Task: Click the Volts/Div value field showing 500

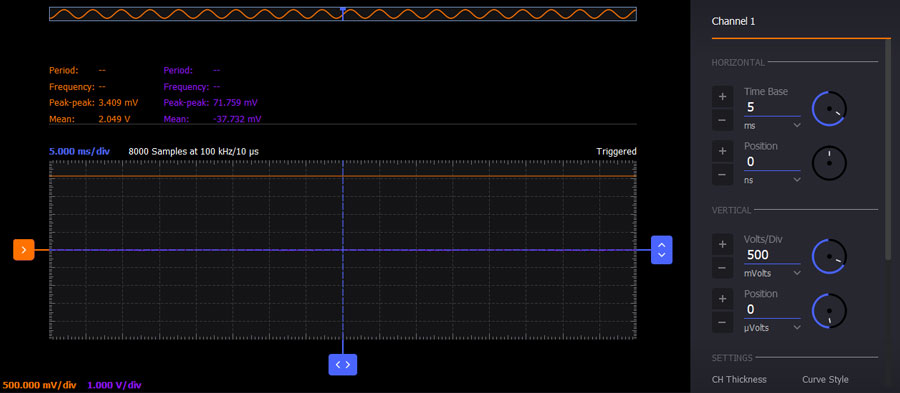Action: click(x=772, y=255)
